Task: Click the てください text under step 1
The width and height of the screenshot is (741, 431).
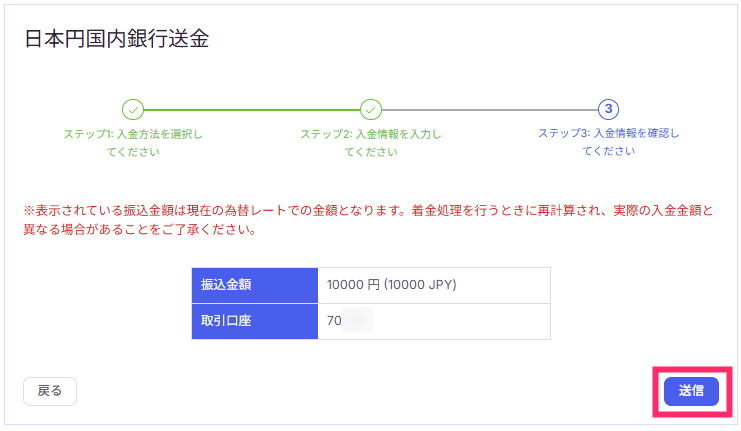Action: pyautogui.click(x=133, y=152)
